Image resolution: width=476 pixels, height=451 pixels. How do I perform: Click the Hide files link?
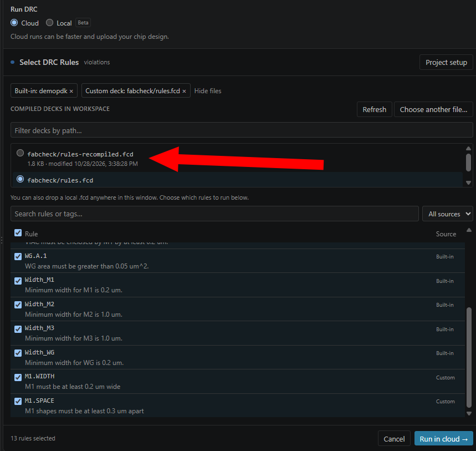208,91
